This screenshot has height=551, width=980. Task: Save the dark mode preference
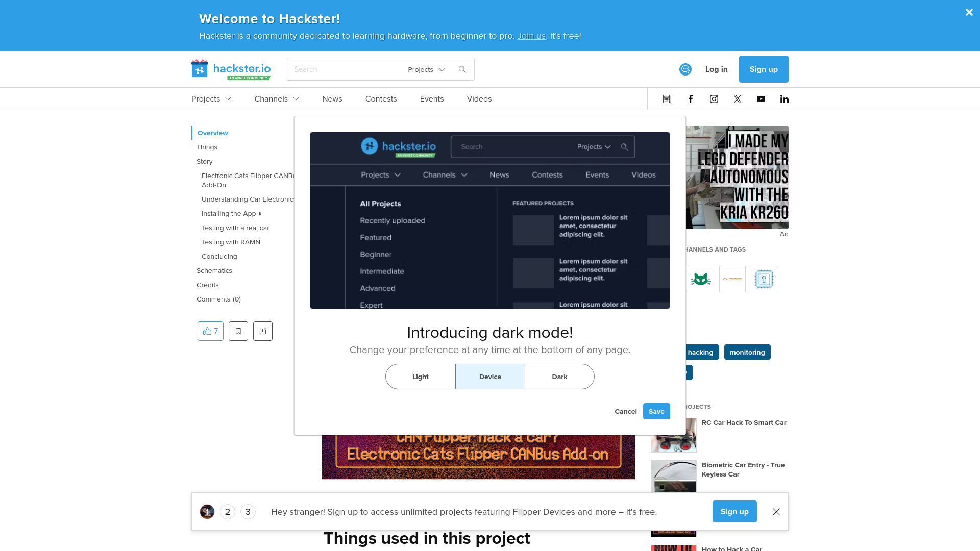[656, 411]
